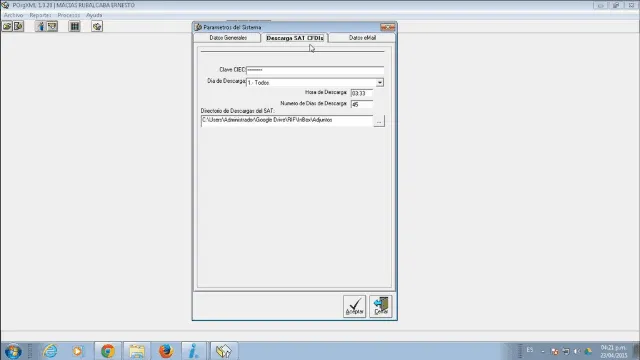Click the Numero de Dias de Descarga field
This screenshot has width=640, height=360.
coord(362,104)
